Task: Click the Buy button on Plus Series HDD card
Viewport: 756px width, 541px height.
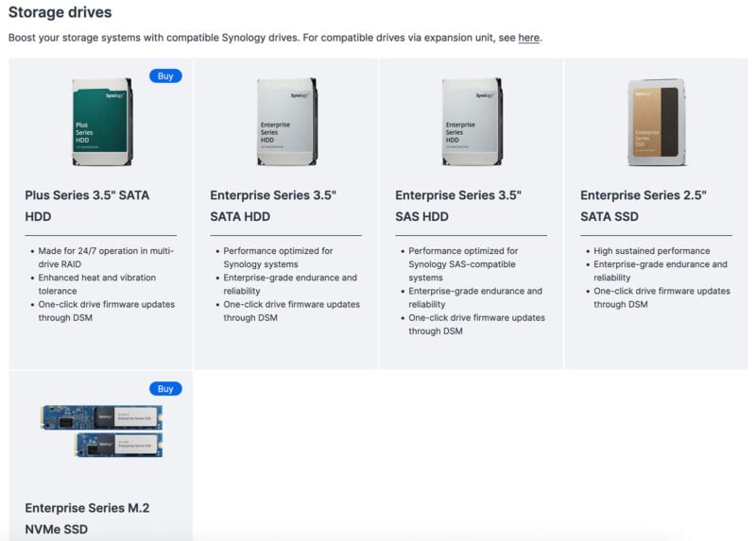Action: point(165,76)
